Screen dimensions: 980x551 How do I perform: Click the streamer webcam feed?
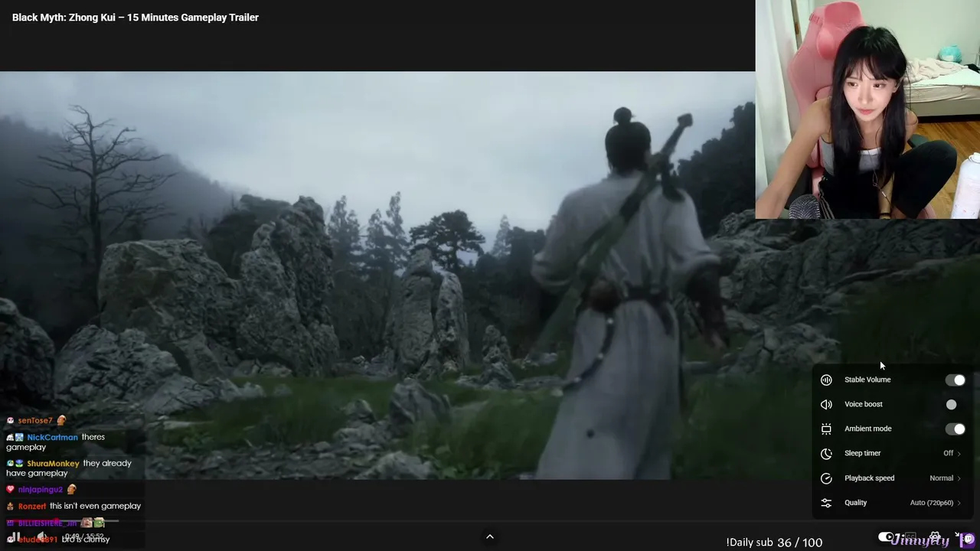(867, 109)
